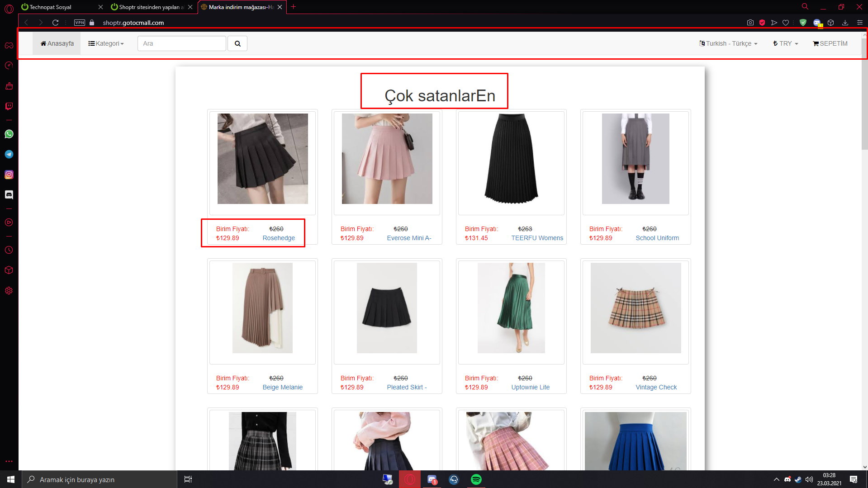Open the Player icon in sidebar
The height and width of the screenshot is (488, 868).
click(x=9, y=223)
